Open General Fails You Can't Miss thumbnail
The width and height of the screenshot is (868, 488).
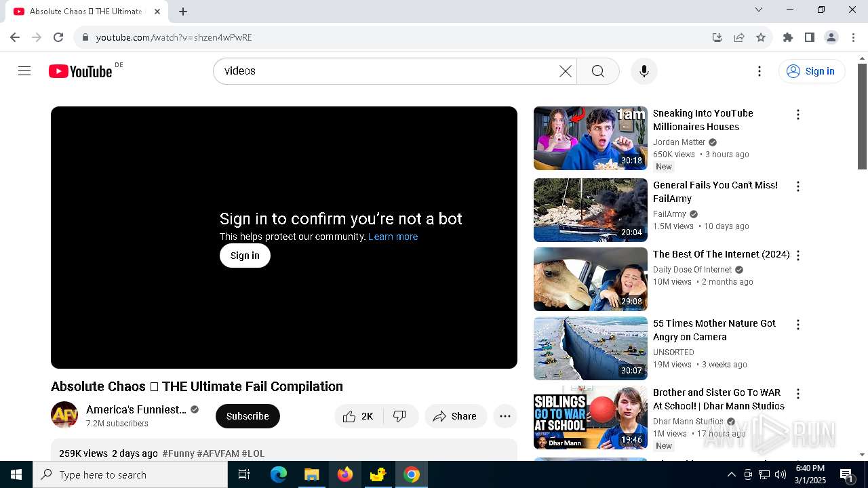coord(591,210)
